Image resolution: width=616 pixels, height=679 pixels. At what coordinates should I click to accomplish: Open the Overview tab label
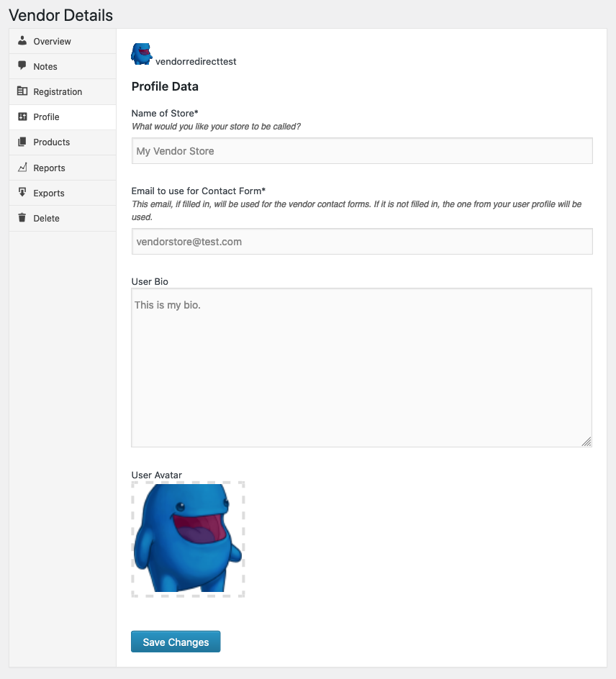click(x=53, y=42)
